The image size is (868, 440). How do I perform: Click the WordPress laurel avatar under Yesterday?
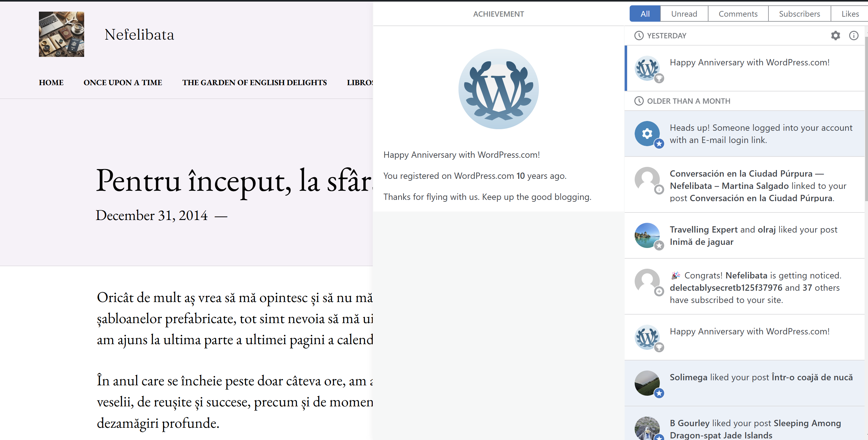tap(647, 68)
